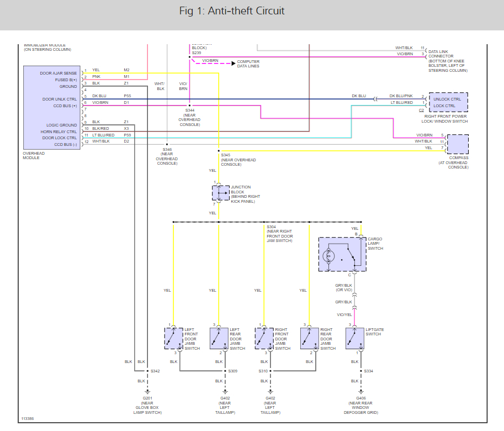This screenshot has width=504, height=431.
Task: Click the Liftgate Switch symbol
Action: [355, 338]
